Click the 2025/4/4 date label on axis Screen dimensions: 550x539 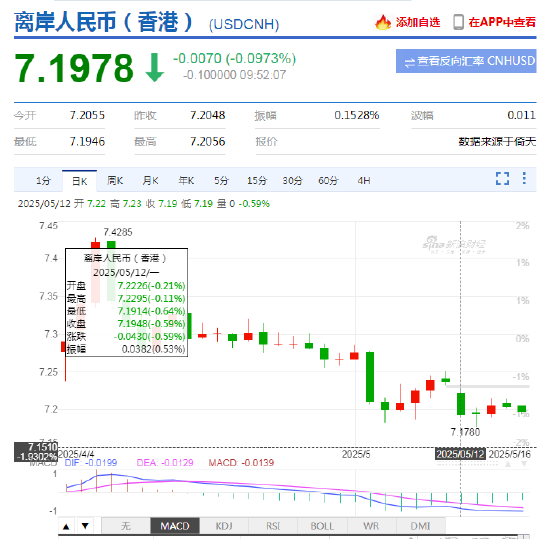click(x=76, y=454)
